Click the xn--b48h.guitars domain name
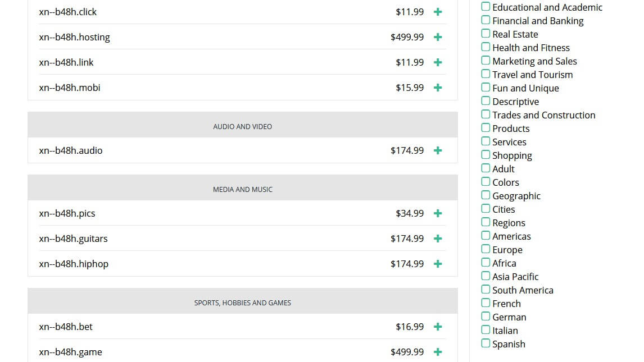Screen dimensions: 644x362 [73, 239]
